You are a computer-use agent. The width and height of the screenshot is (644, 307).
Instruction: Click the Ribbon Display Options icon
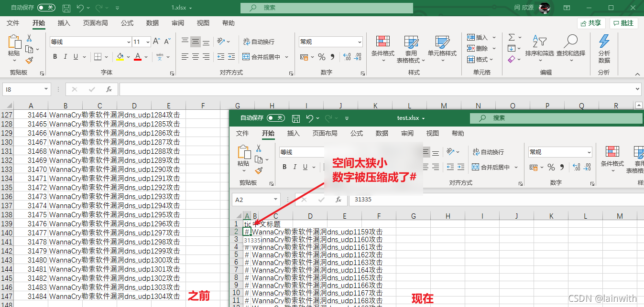pyautogui.click(x=567, y=8)
